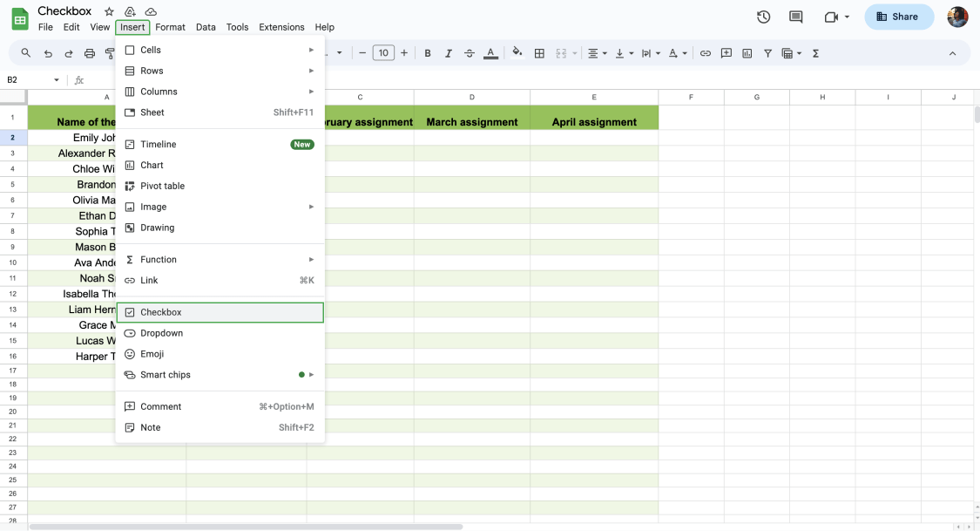Star the Checkbox spreadsheet
980x531 pixels.
pos(108,10)
